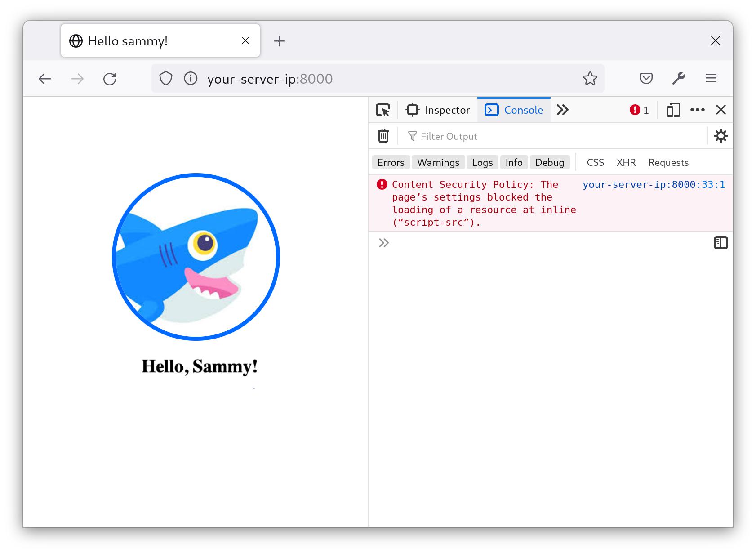756x553 pixels.
Task: Save page to Pocket
Action: pos(646,78)
